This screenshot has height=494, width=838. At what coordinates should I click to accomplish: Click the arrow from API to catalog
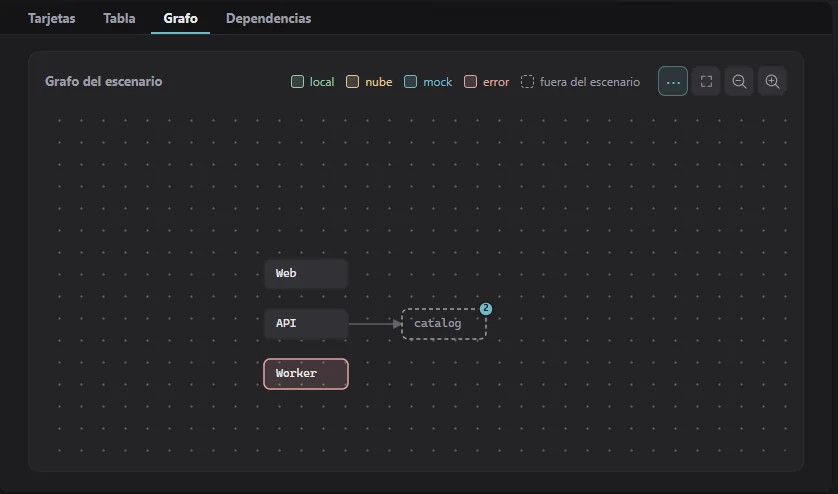click(375, 324)
